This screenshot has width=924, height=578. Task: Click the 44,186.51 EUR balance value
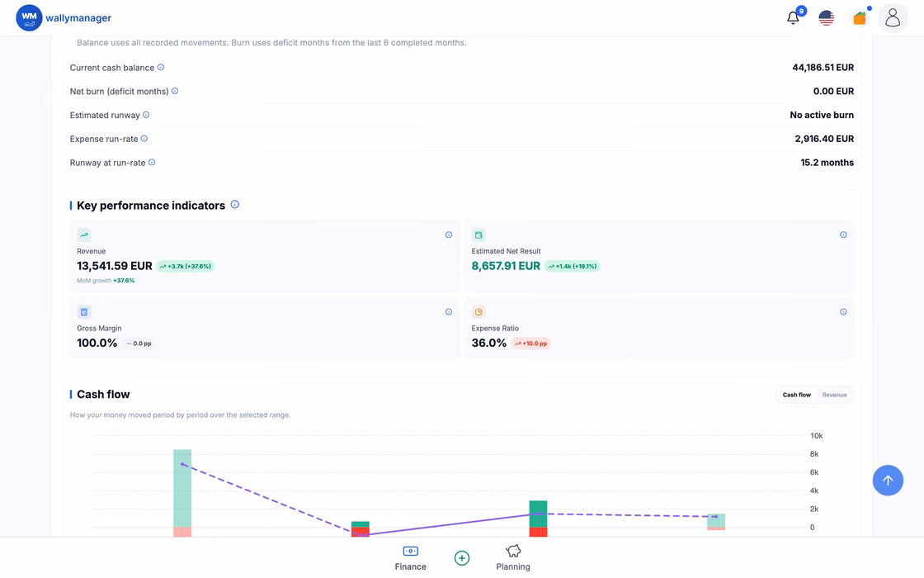823,67
